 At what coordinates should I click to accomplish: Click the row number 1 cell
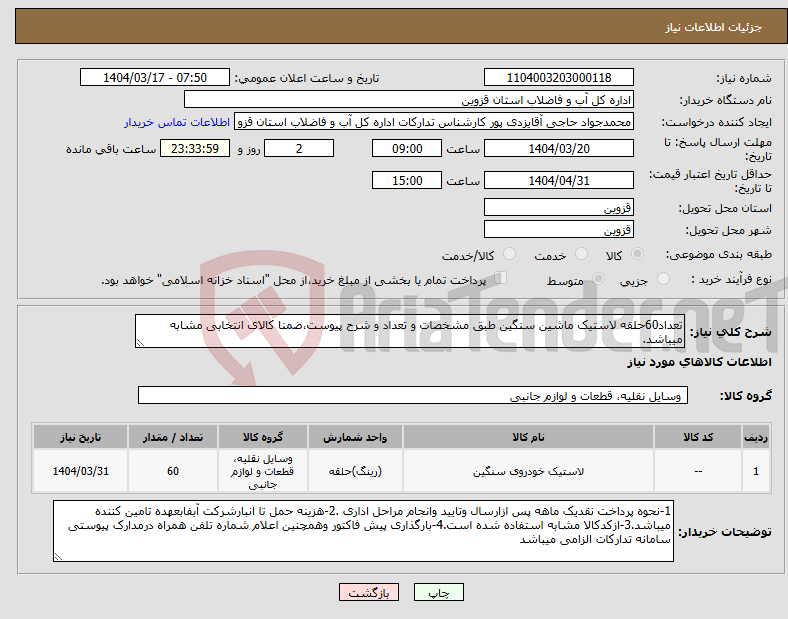(x=756, y=471)
